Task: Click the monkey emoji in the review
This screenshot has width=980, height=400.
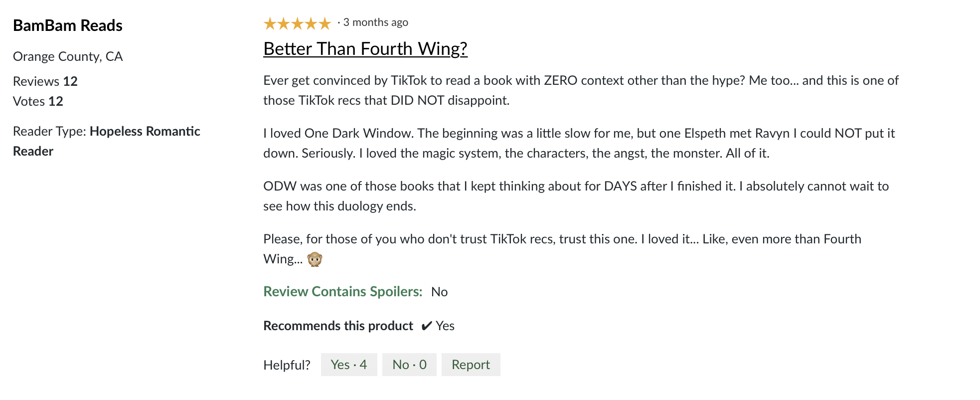Action: point(315,259)
